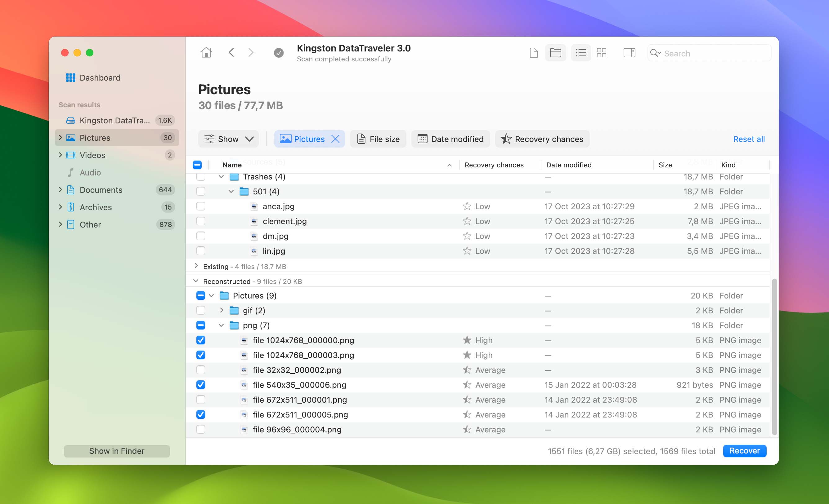Click the scan completed checkmark icon

pyautogui.click(x=279, y=53)
